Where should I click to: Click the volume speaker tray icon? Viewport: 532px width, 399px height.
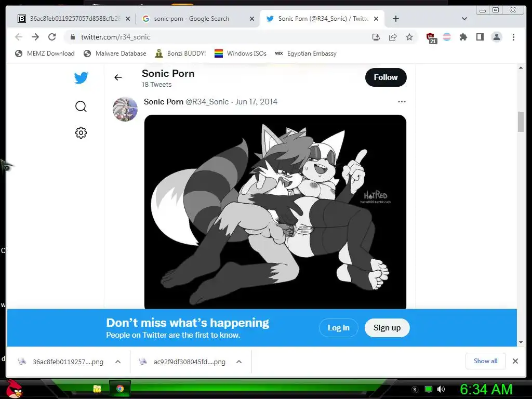pyautogui.click(x=441, y=389)
